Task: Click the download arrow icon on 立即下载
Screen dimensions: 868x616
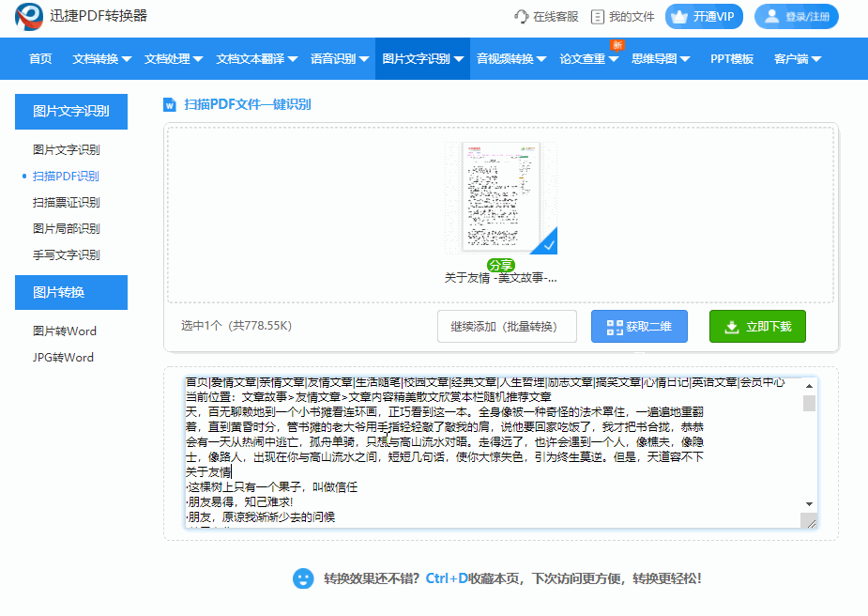Action: (732, 327)
